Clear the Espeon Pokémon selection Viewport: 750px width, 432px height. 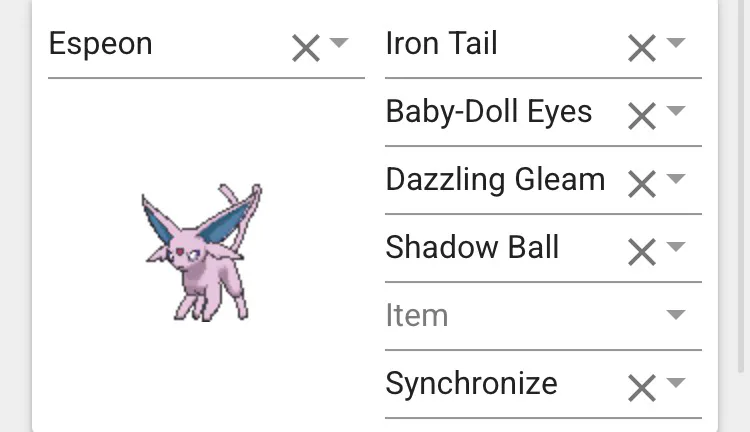tap(305, 47)
